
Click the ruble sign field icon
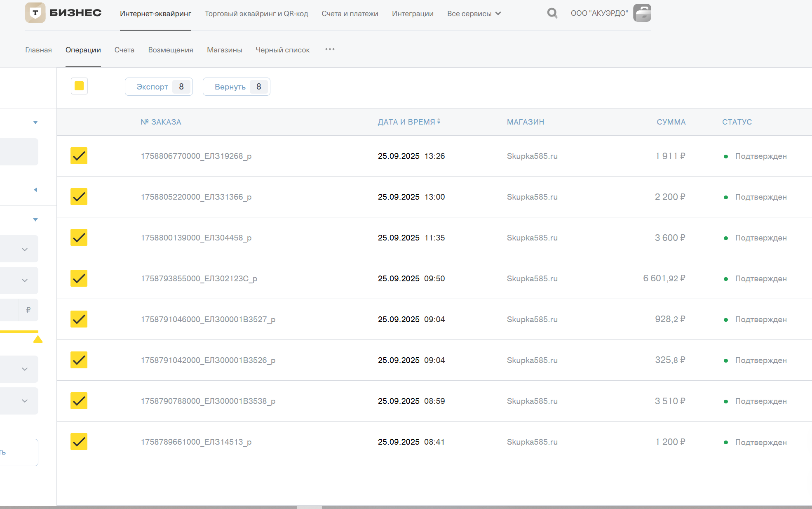click(x=28, y=310)
